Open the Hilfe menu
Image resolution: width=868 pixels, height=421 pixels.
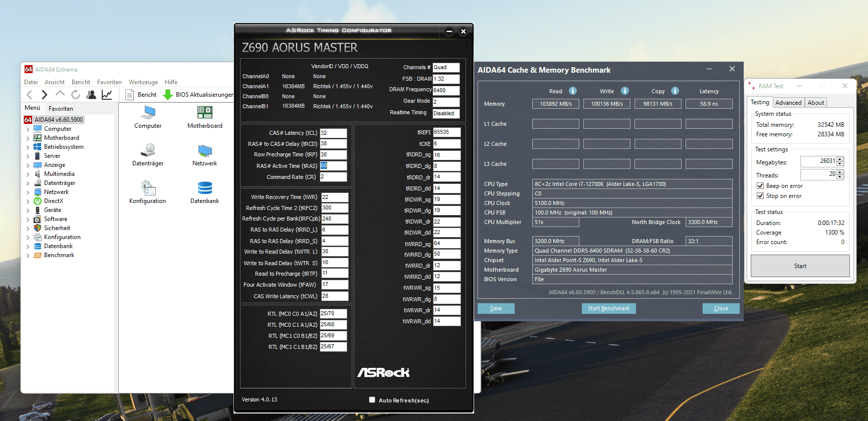click(x=171, y=82)
